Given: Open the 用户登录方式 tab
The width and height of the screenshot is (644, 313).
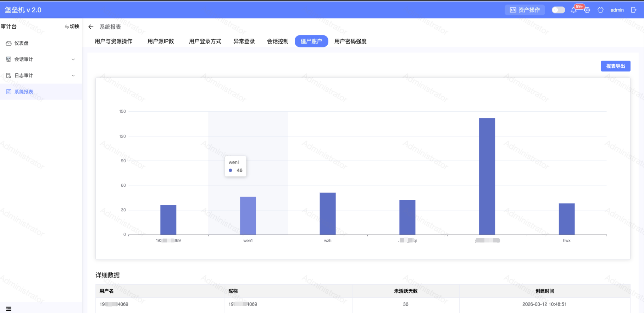Looking at the screenshot, I should (x=205, y=41).
